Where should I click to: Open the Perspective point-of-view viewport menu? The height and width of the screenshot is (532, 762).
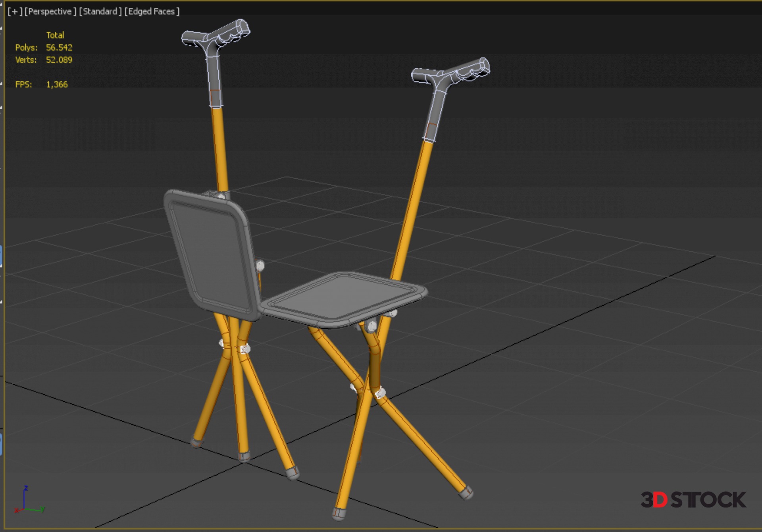[x=50, y=12]
